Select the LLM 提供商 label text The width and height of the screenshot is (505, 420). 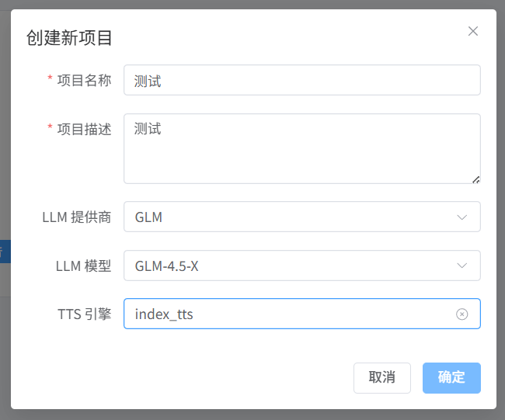[76, 217]
